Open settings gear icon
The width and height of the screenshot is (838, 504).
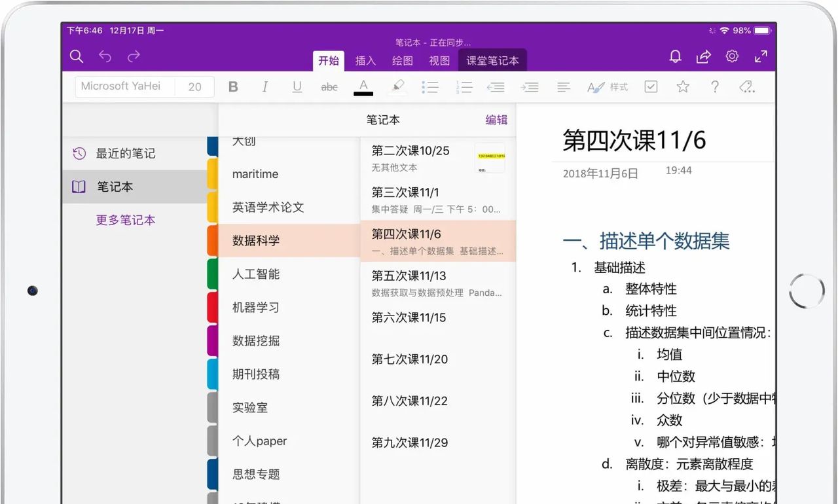732,56
